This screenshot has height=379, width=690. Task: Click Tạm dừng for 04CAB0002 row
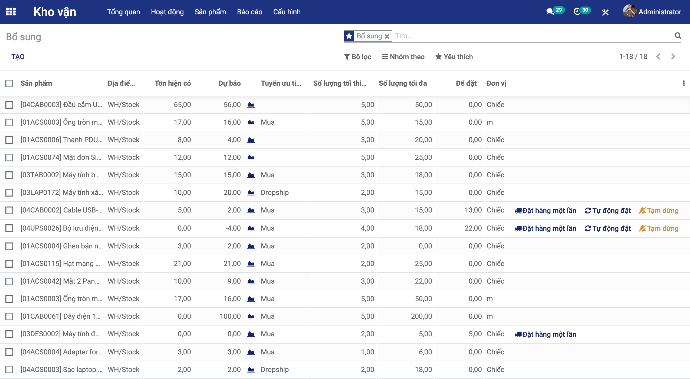click(x=659, y=210)
